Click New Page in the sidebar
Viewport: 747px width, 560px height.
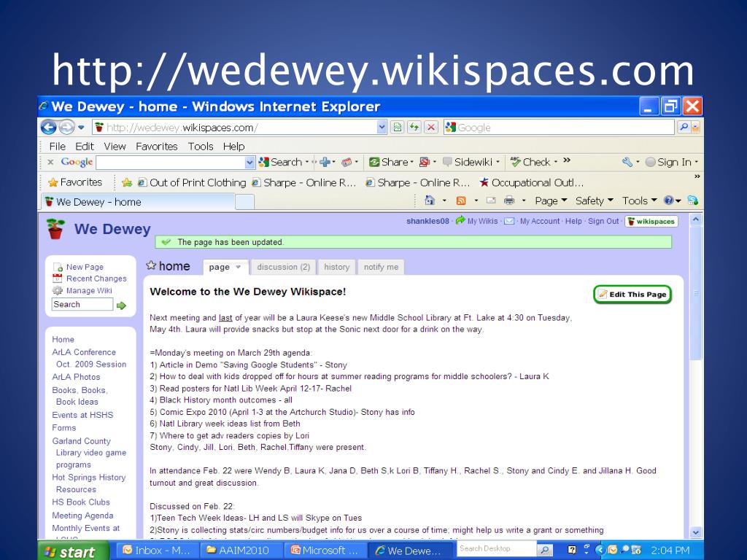[x=85, y=267]
